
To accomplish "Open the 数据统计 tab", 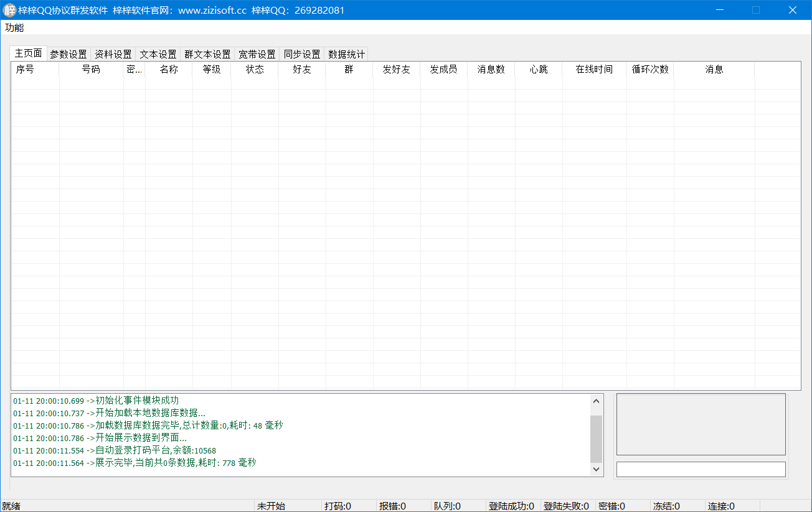I will [x=347, y=54].
